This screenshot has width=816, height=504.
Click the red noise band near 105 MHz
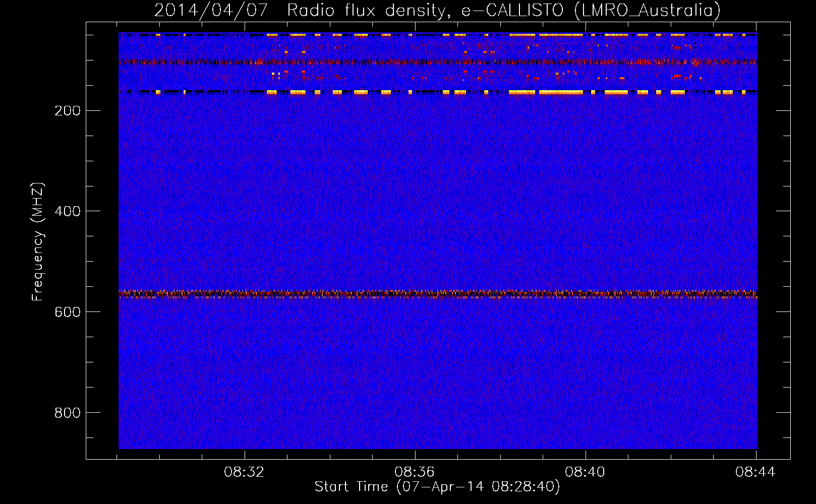[x=438, y=62]
